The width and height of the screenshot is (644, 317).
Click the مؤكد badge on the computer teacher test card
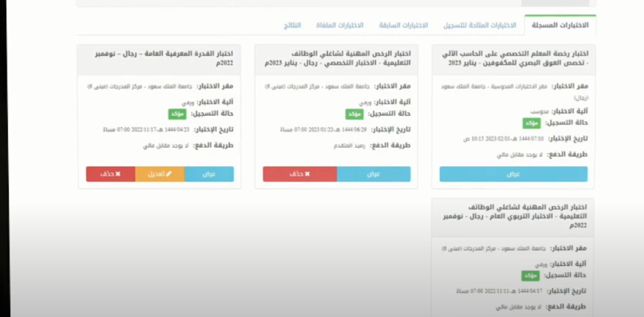tap(532, 123)
